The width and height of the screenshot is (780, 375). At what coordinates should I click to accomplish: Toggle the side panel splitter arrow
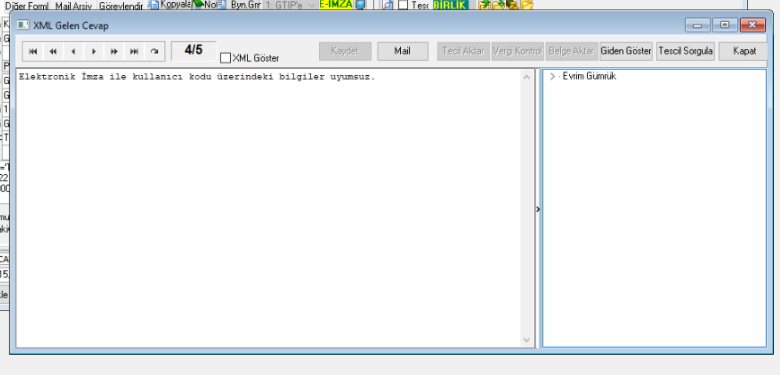[538, 210]
